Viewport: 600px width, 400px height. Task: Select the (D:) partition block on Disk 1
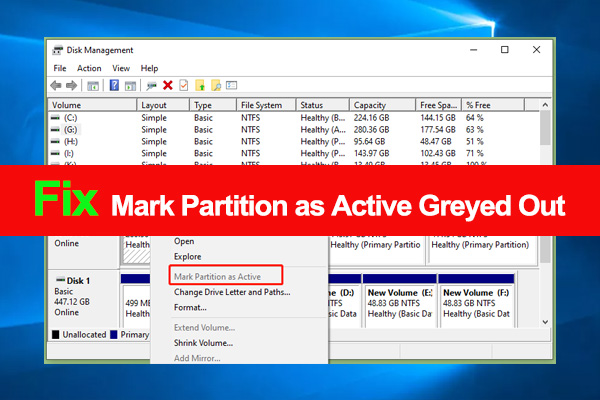344,301
